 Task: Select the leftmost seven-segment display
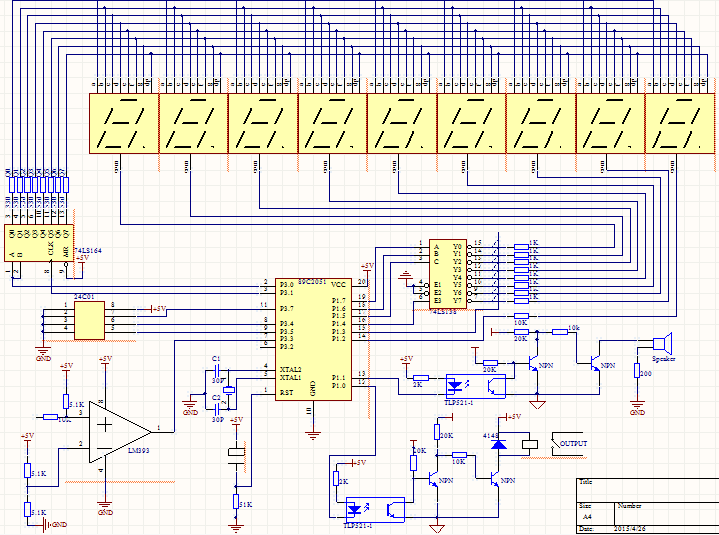click(123, 125)
